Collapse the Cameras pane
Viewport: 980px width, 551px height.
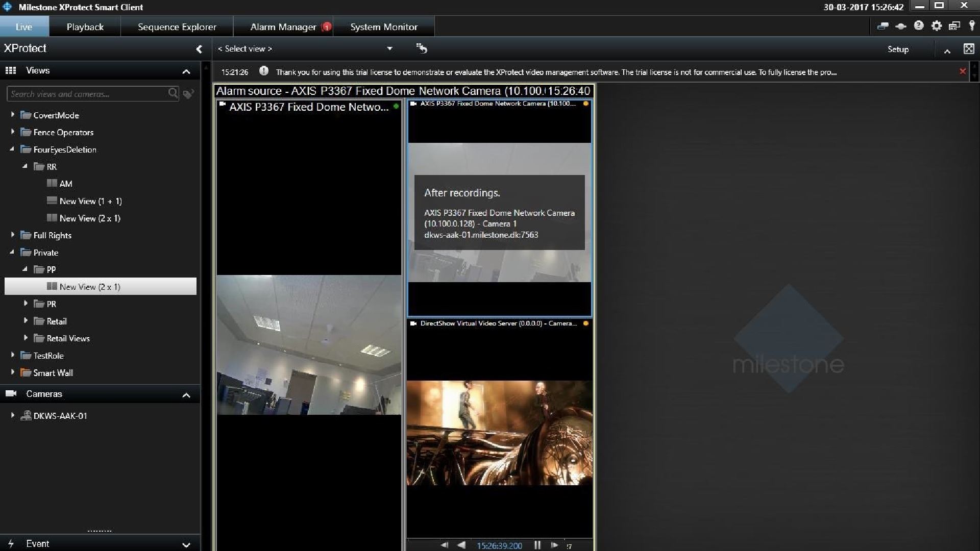click(186, 395)
